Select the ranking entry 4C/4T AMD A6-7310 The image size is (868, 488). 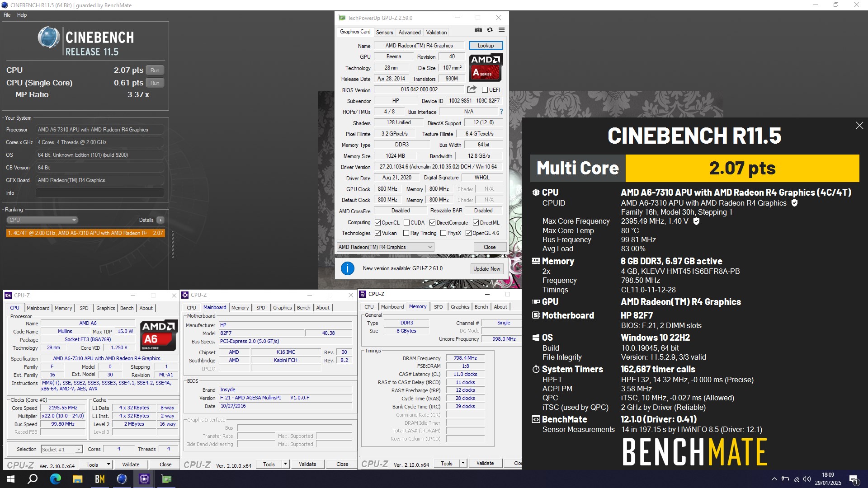[x=85, y=233]
